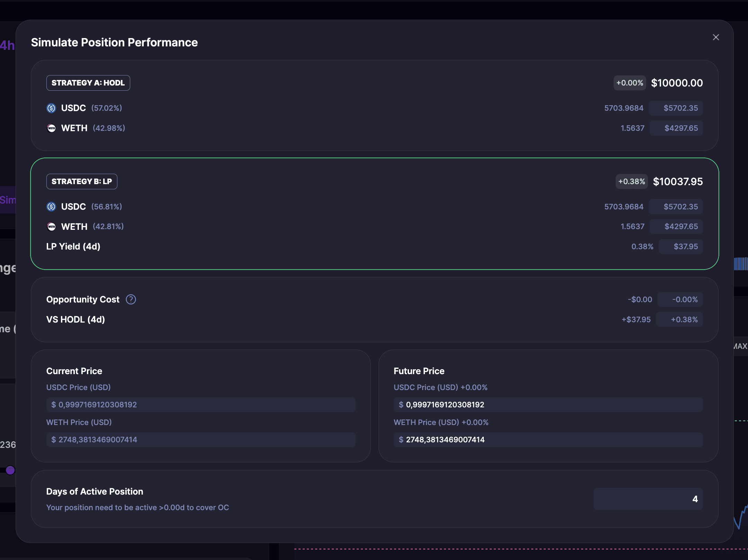Select the Strategy A: HODL badge

[x=88, y=83]
